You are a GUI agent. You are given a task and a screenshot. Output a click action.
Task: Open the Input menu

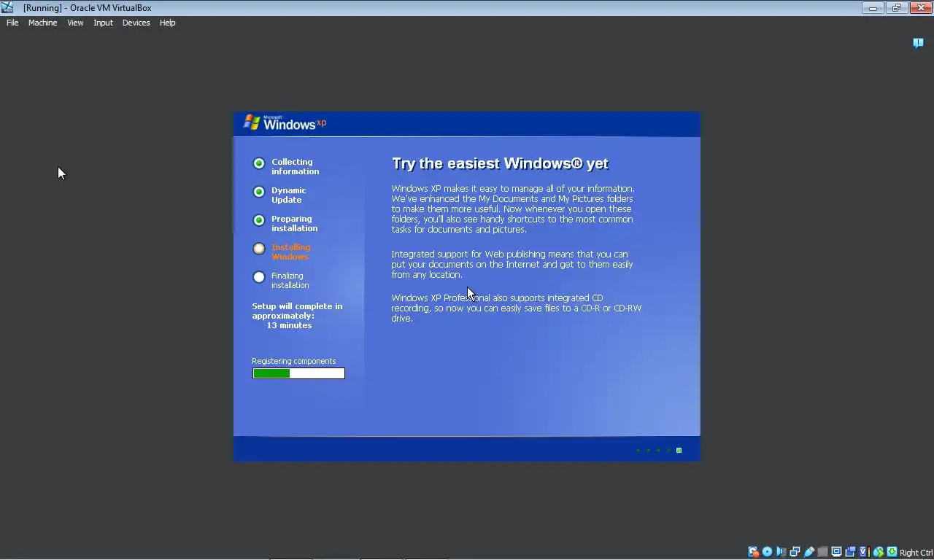click(x=103, y=23)
